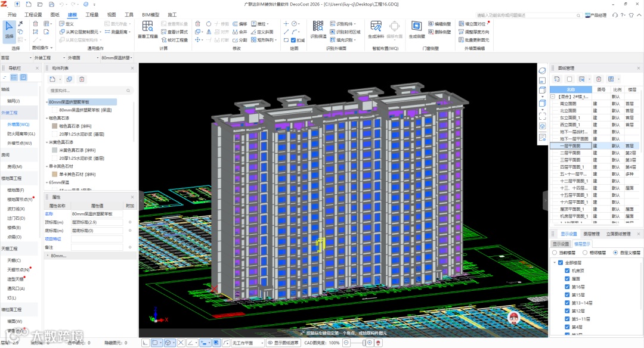Image resolution: width=644 pixels, height=348 pixels.
Task: Click the 偏移 offset tool
Action: coord(240,24)
